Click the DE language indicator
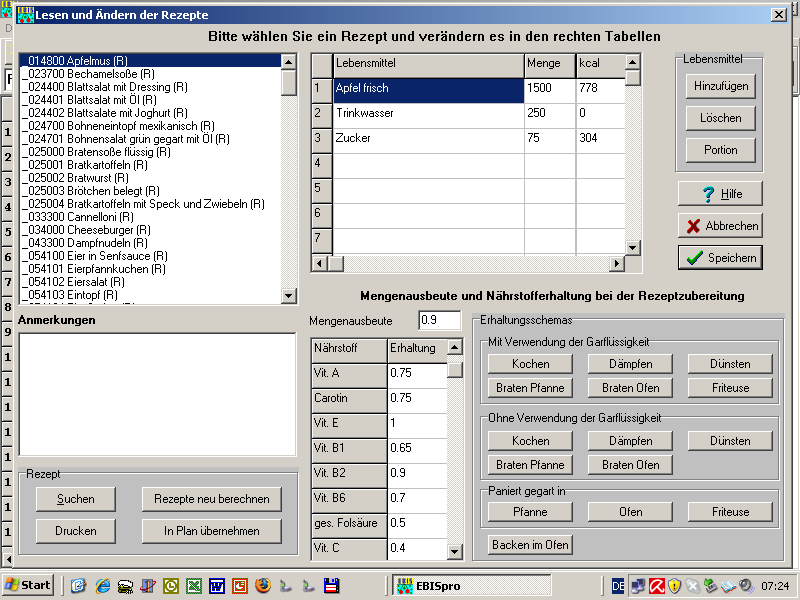Viewport: 800px width, 600px height. click(x=618, y=585)
